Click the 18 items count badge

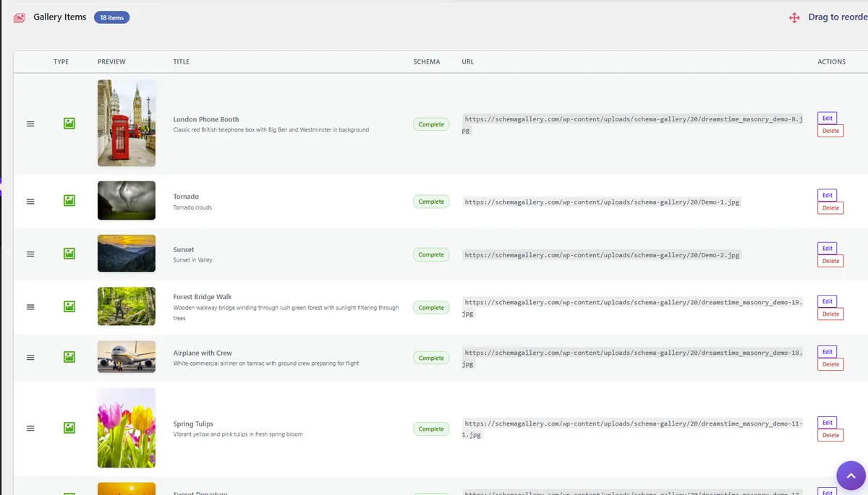(x=111, y=17)
